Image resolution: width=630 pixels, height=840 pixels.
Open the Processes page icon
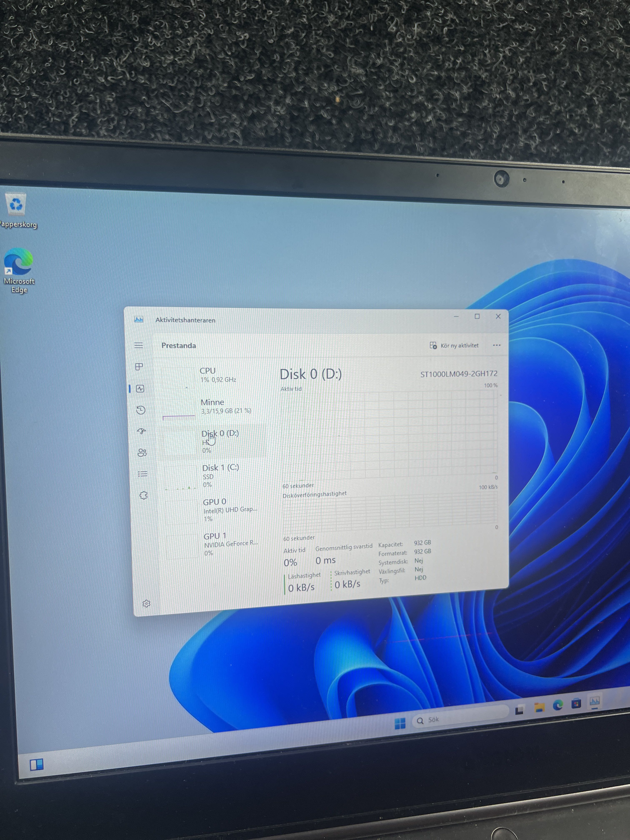pos(139,366)
